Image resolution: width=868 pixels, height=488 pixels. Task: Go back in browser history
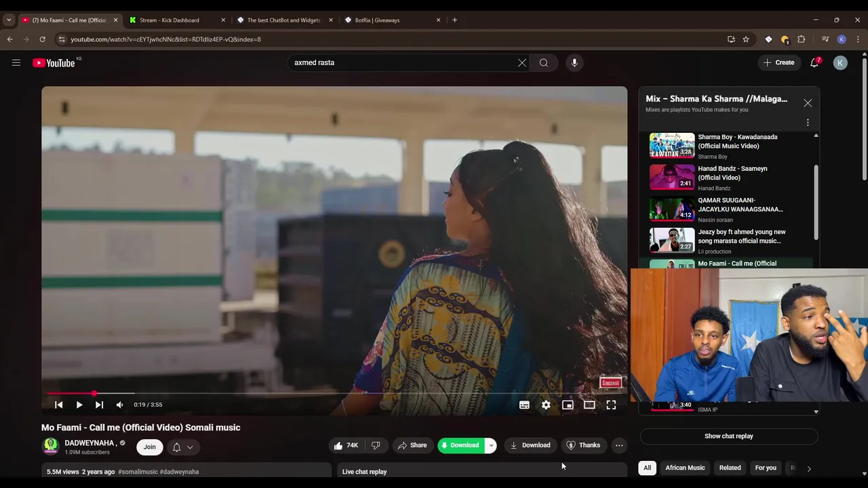[x=10, y=39]
